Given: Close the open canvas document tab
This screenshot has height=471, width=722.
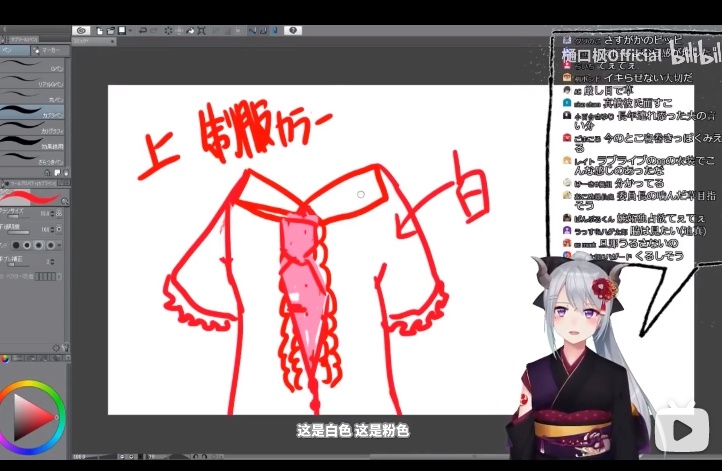Looking at the screenshot, I should pos(112,41).
